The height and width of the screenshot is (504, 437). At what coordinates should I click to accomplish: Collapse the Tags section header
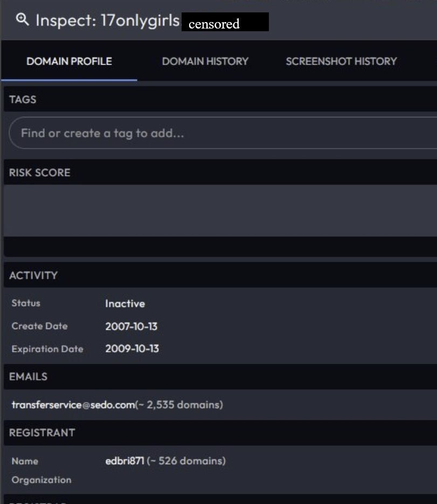tap(23, 100)
